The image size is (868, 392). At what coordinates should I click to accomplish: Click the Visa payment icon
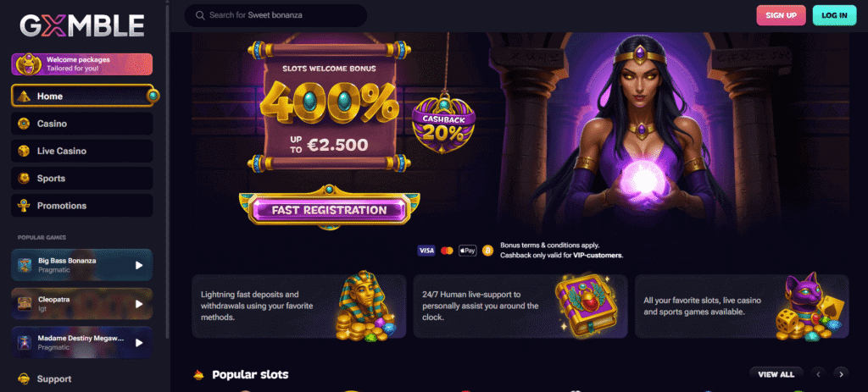tap(426, 251)
